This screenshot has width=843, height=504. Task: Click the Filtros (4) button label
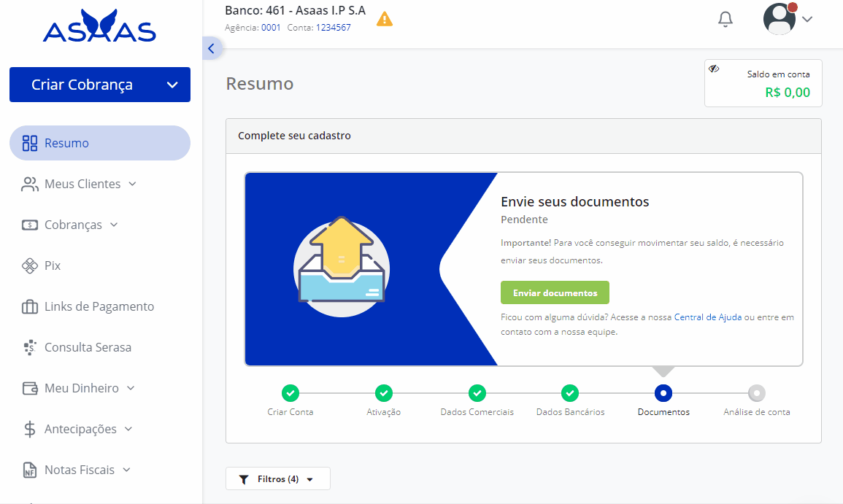coord(278,478)
